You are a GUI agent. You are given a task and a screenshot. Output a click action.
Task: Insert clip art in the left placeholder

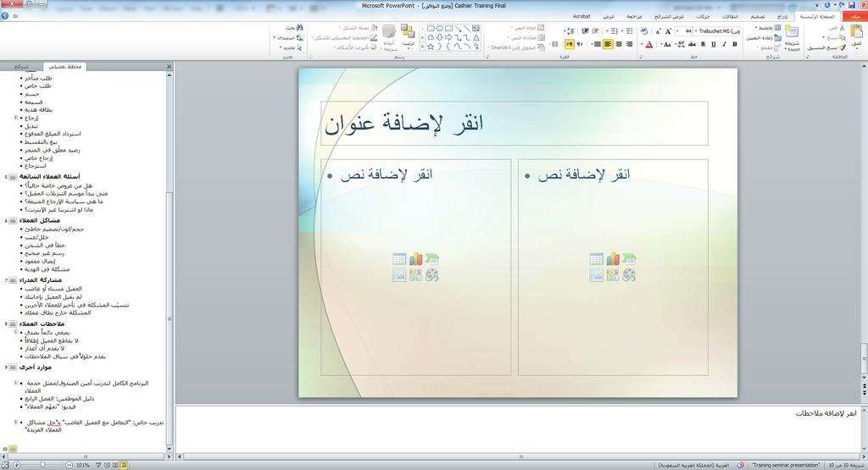coord(415,275)
